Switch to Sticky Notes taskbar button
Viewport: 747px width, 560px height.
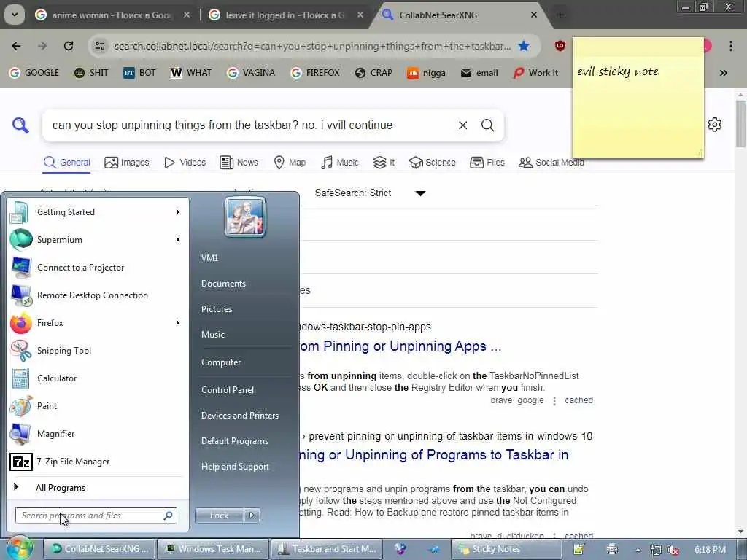click(x=506, y=549)
